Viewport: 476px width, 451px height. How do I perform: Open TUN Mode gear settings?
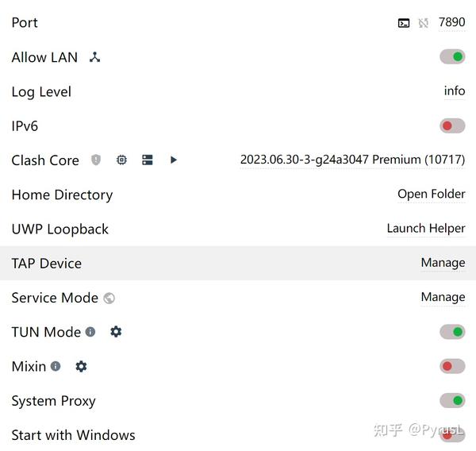tap(116, 332)
